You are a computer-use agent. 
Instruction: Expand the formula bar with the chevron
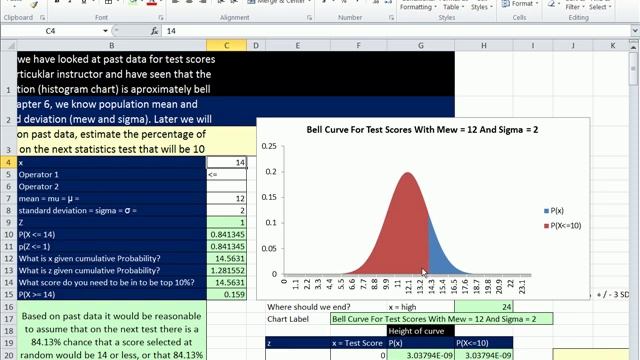click(x=635, y=31)
